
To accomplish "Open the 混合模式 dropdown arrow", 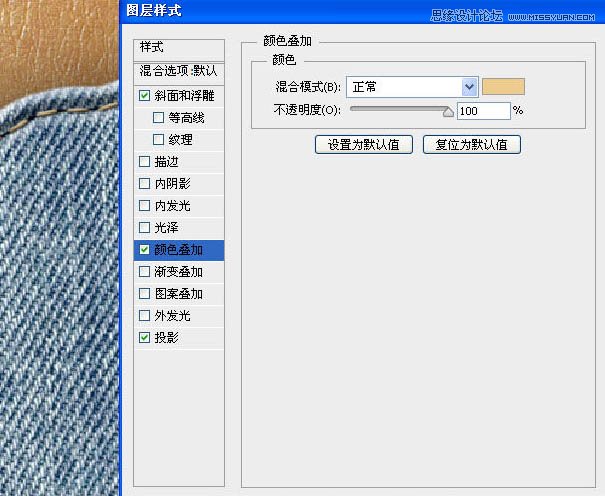I will point(469,87).
